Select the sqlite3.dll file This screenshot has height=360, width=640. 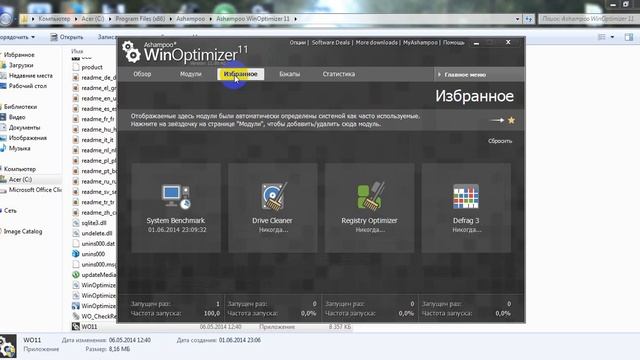(94, 223)
